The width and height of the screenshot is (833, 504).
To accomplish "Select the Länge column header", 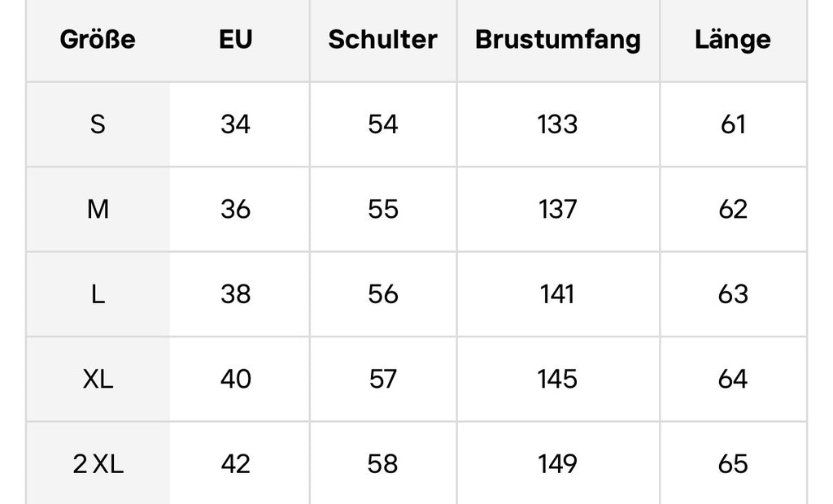I will click(x=733, y=40).
